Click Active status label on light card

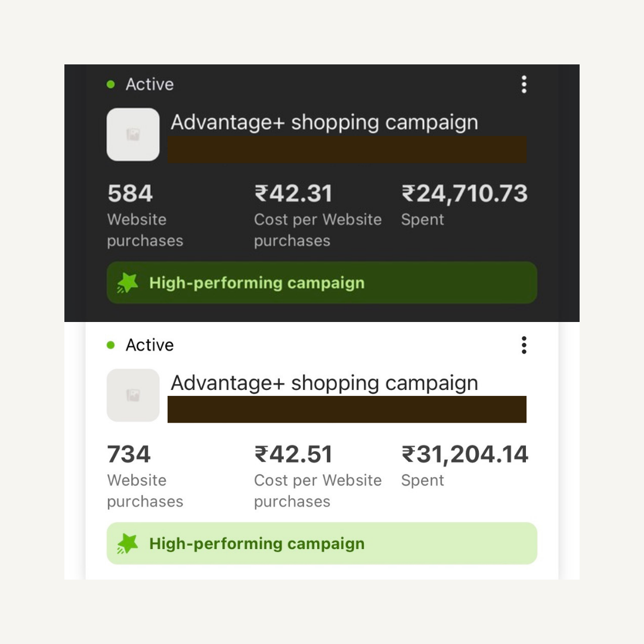coord(149,345)
